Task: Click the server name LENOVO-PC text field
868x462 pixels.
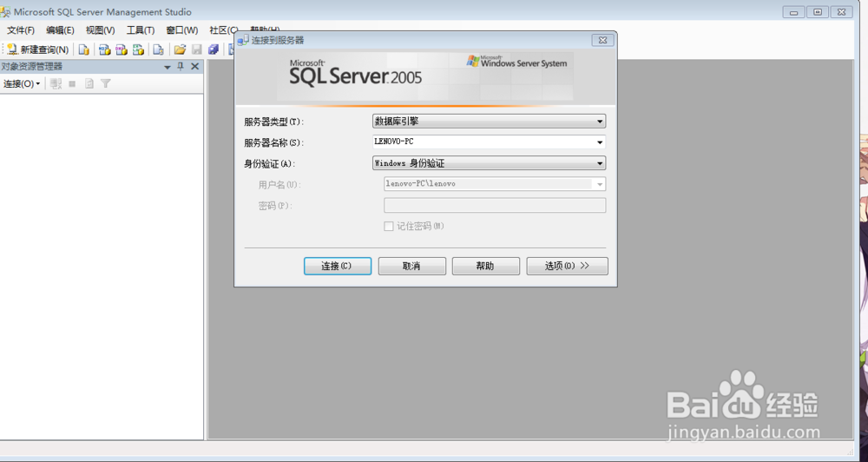Action: coord(483,142)
